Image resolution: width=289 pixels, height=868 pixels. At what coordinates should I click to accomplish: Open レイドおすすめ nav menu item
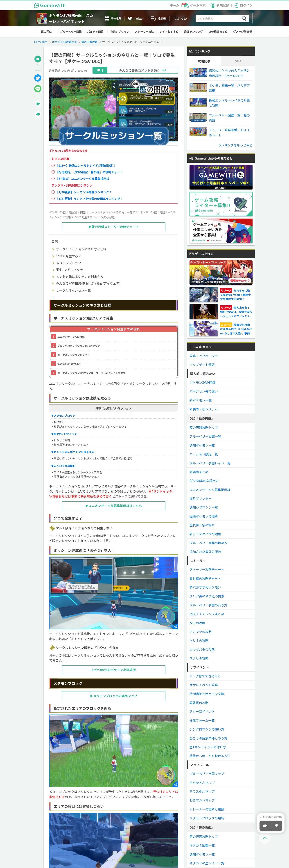click(x=169, y=32)
